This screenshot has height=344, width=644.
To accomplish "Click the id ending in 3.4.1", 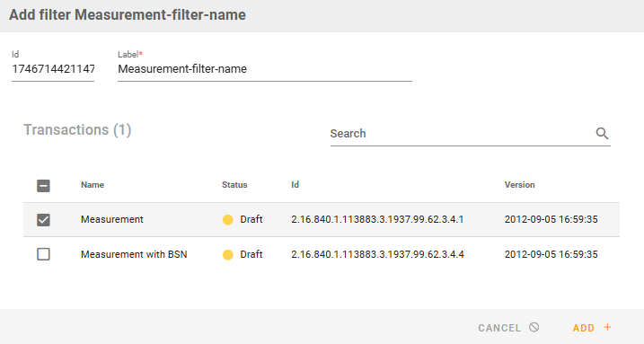I will click(x=377, y=219).
